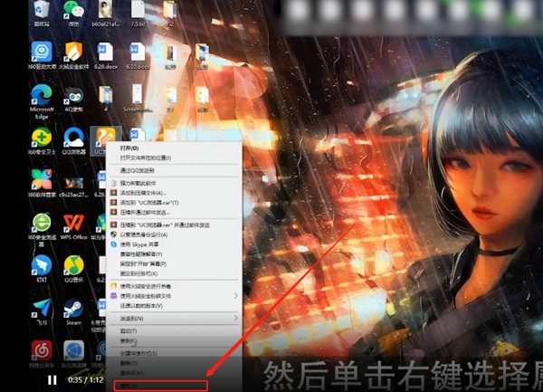Launch WPS Office from the desktop

tap(73, 227)
